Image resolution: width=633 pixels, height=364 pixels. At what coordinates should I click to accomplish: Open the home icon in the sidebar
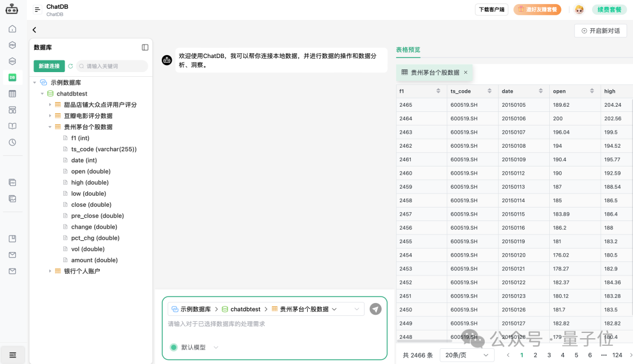point(13,28)
